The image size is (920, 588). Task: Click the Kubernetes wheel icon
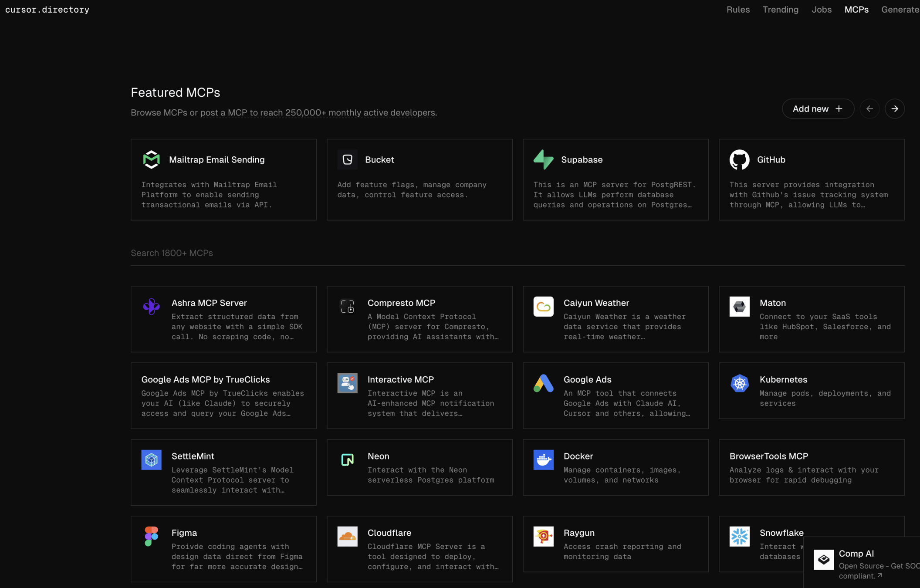739,383
